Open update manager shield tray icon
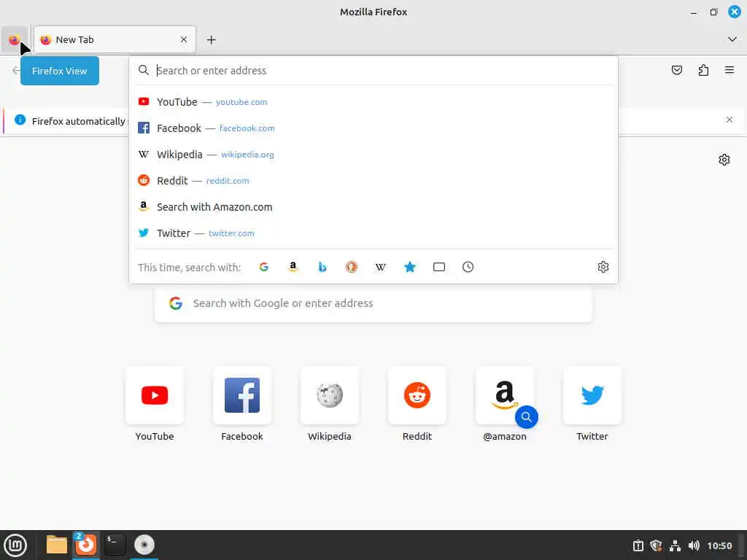This screenshot has width=747, height=560. [656, 545]
